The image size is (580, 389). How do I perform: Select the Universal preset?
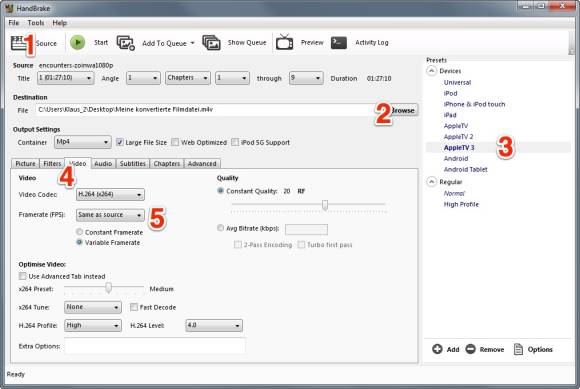[x=457, y=82]
